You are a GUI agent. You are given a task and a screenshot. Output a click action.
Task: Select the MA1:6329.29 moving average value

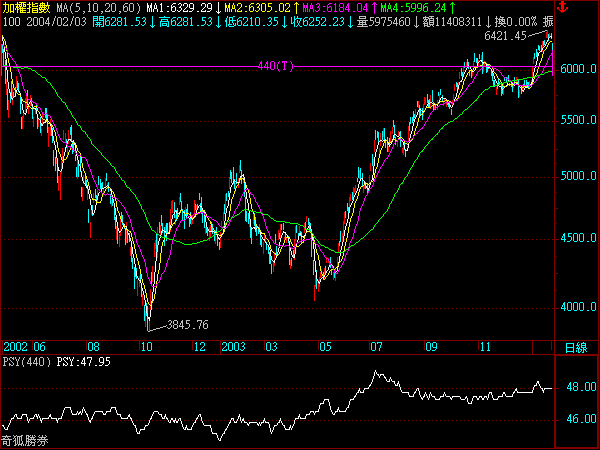click(x=179, y=8)
